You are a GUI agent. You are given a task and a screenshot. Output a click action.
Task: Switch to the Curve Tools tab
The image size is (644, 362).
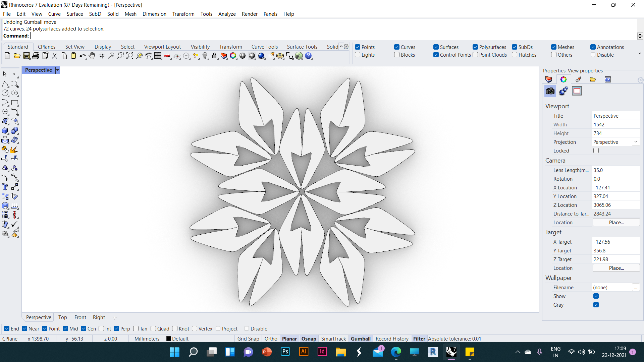264,47
